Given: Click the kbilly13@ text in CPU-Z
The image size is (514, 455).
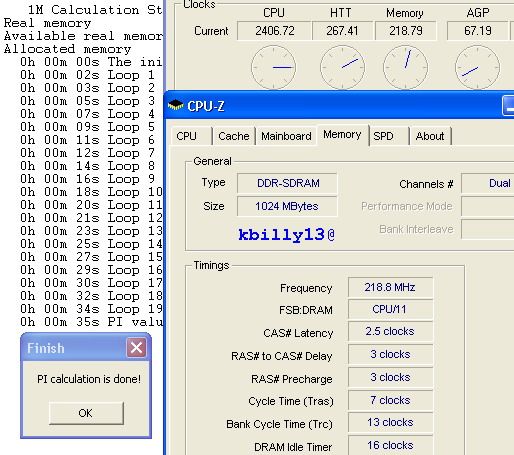Looking at the screenshot, I should pyautogui.click(x=287, y=235).
